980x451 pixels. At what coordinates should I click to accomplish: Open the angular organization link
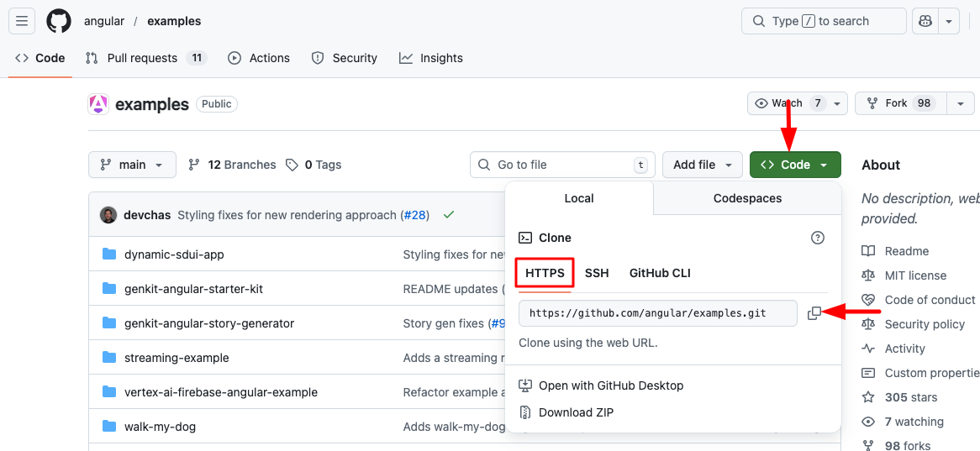pos(103,21)
